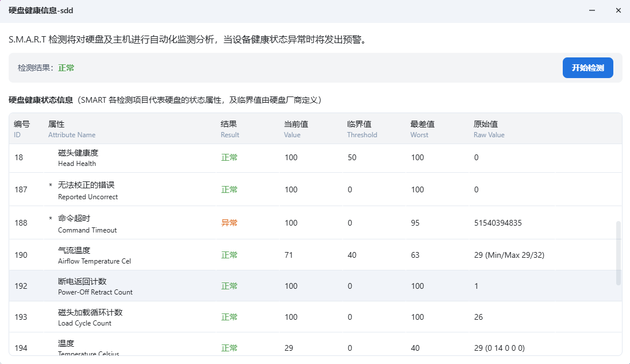
Task: Click threshold value 50 for Head Health
Action: [x=352, y=157]
